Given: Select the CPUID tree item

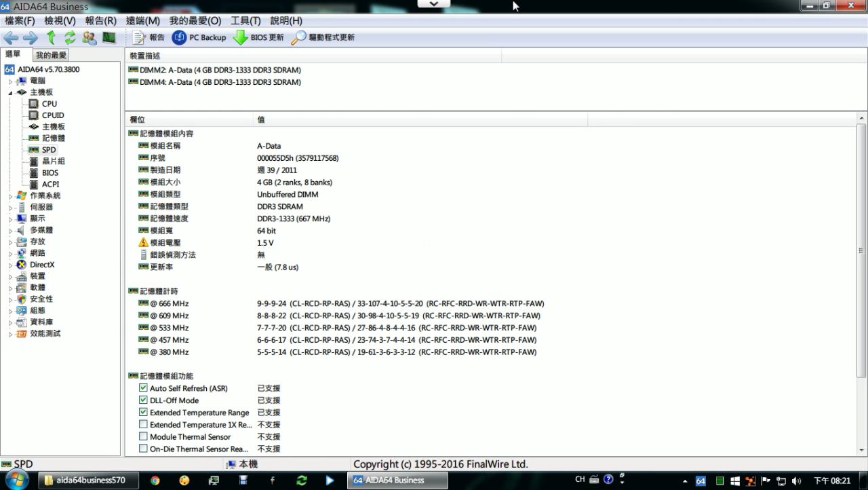Looking at the screenshot, I should coord(53,115).
